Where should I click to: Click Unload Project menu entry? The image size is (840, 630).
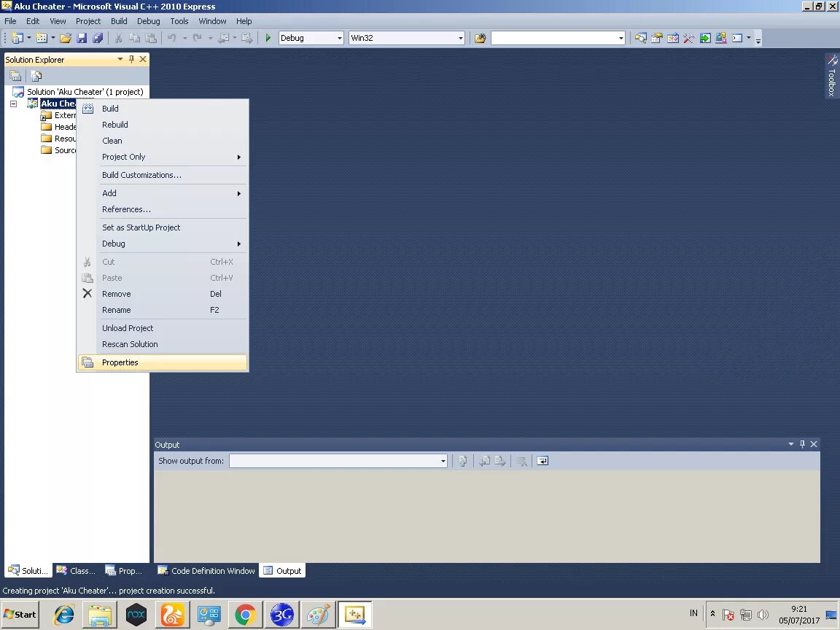(x=163, y=328)
